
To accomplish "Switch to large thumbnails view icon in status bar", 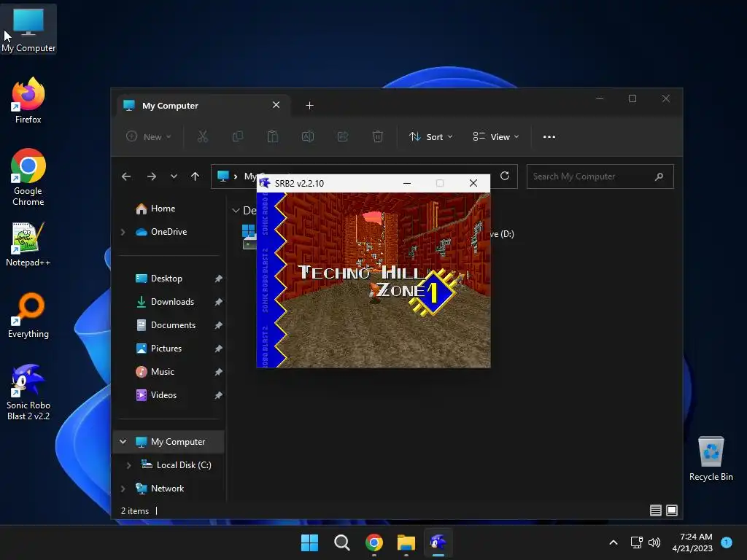I will click(x=672, y=510).
